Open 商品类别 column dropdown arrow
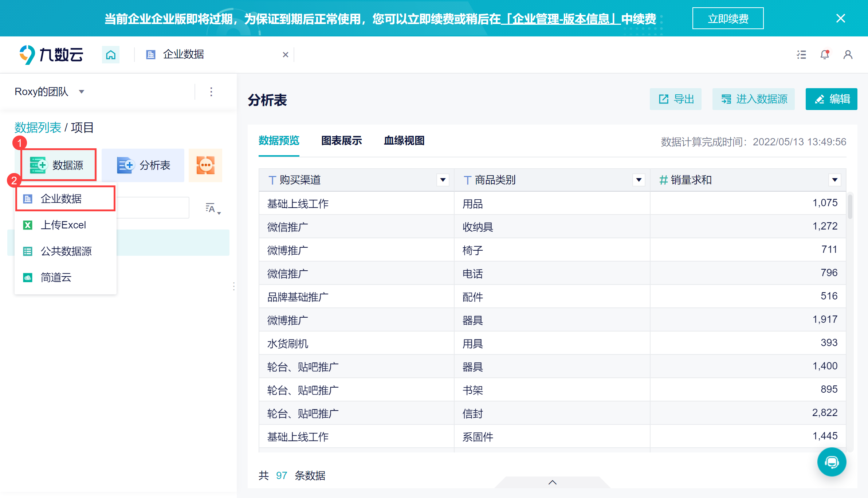Screen dimensions: 868x498 [x=639, y=180]
